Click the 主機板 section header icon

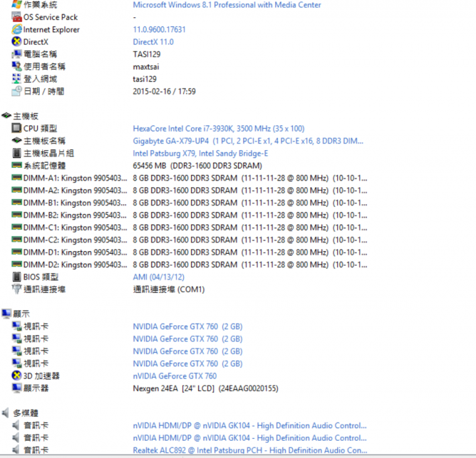(7, 116)
